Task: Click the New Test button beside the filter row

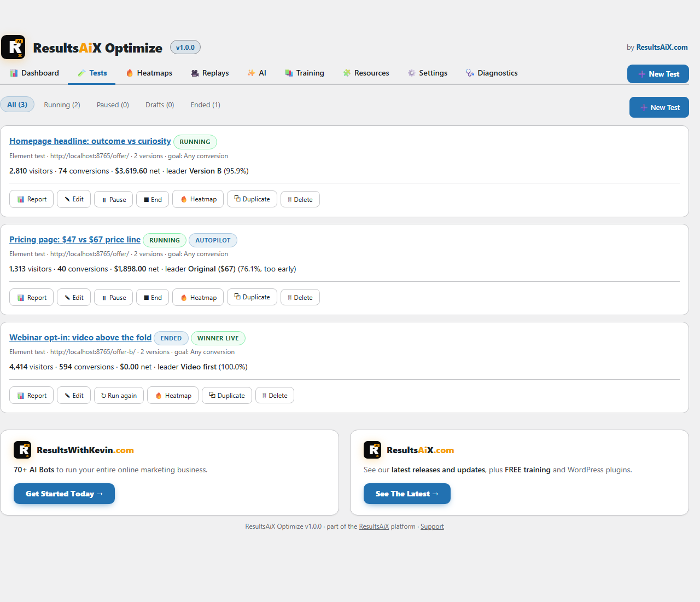Action: point(659,107)
